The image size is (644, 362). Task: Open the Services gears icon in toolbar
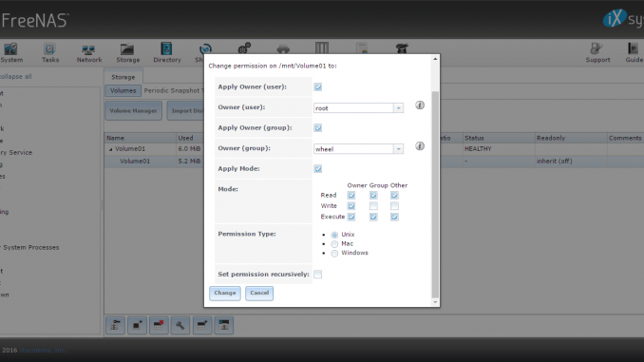pos(244,48)
